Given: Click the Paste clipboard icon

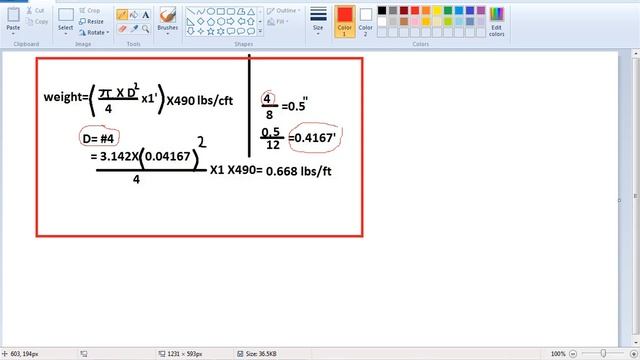Looking at the screenshot, I should coord(13,15).
